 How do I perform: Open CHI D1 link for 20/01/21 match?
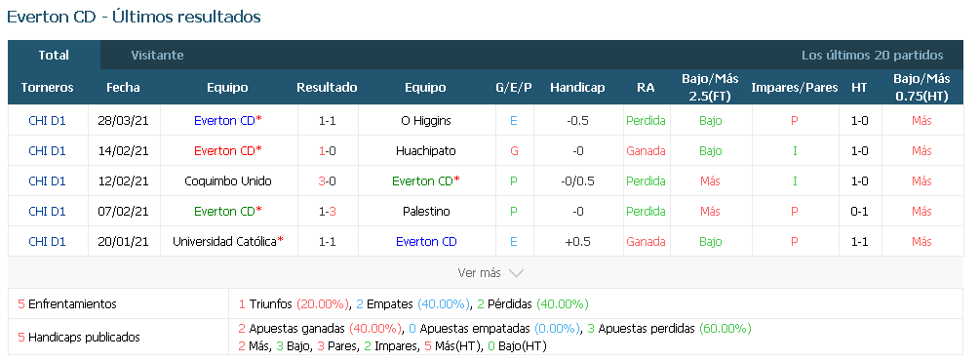click(47, 241)
